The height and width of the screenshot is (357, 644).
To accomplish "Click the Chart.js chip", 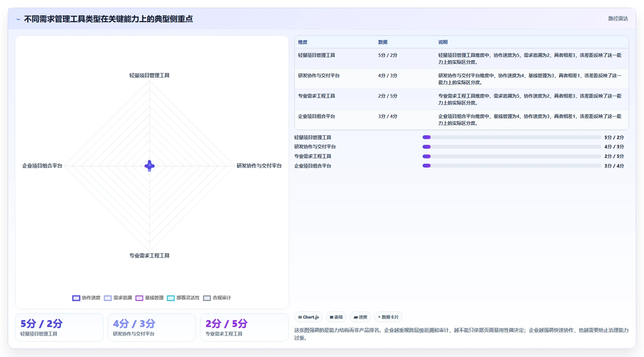I will 309,317.
